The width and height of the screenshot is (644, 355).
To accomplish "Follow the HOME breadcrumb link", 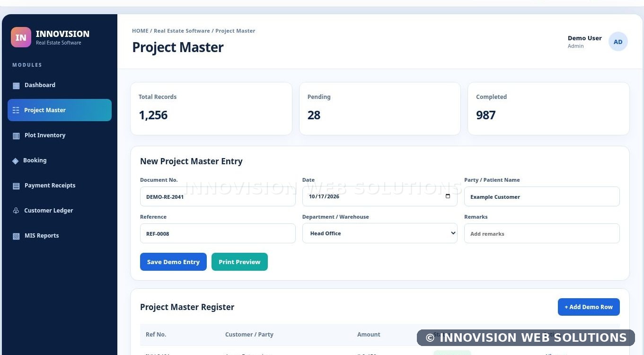I will coord(140,31).
